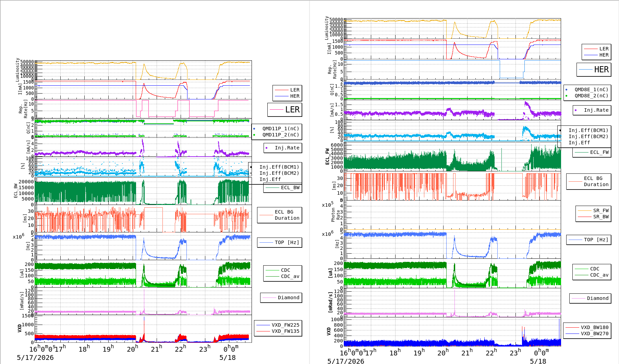Select QMD11P_1(nC) legend entry

click(281, 129)
